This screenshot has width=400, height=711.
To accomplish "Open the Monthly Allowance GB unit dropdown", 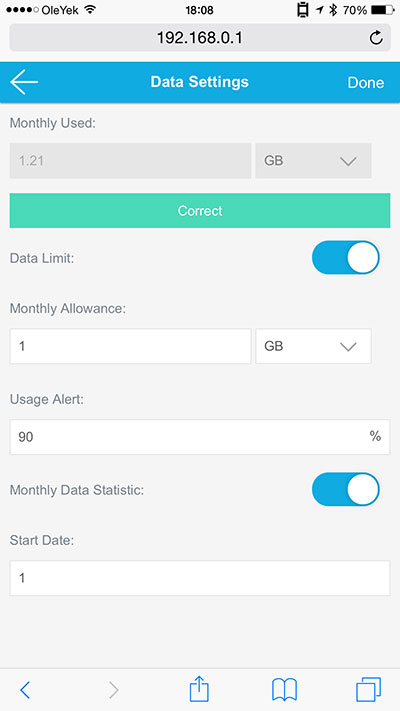I will coord(313,346).
